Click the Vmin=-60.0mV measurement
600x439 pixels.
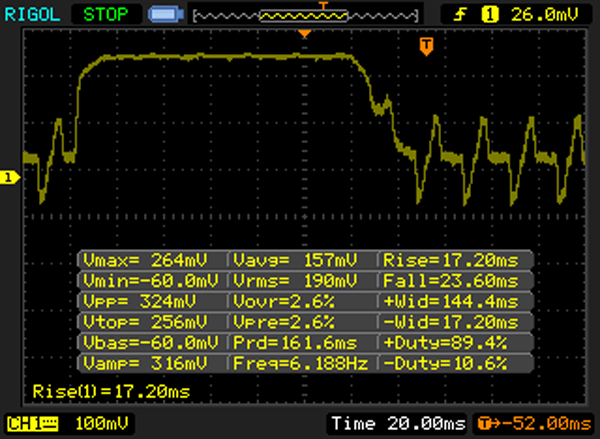(x=150, y=281)
